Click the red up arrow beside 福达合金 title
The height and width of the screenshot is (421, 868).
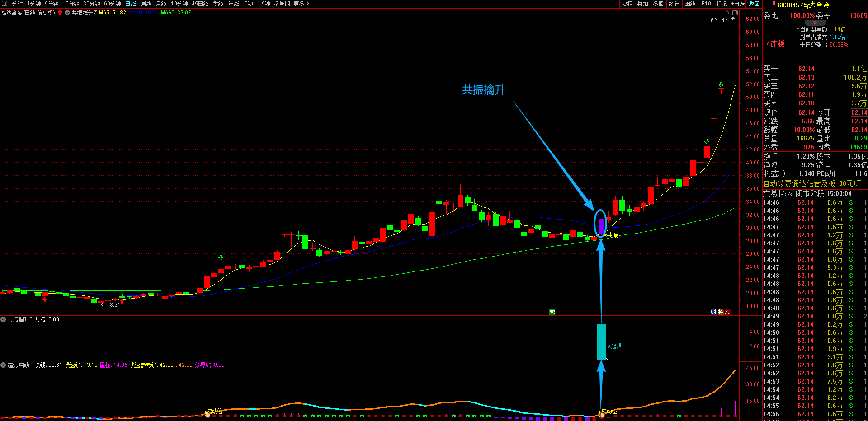pyautogui.click(x=60, y=13)
